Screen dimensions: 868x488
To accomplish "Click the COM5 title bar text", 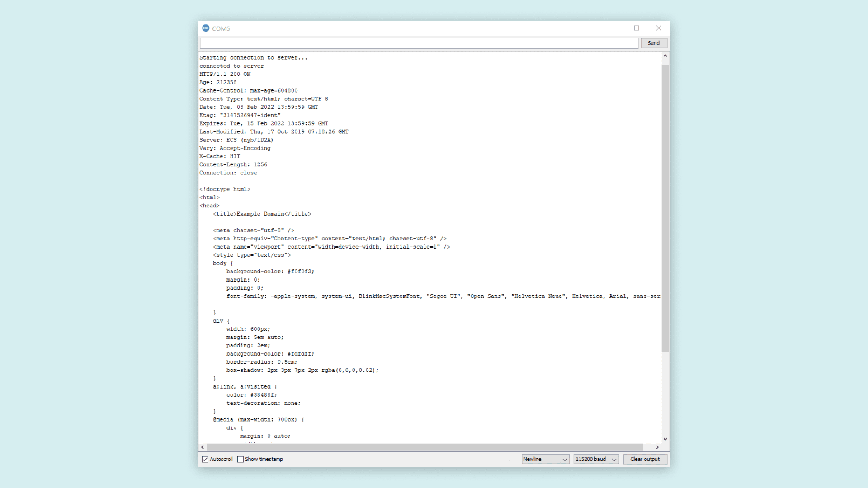I will [x=221, y=28].
